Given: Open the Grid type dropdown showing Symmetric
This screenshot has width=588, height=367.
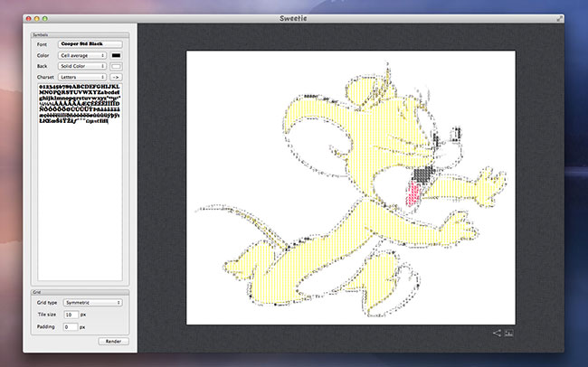Looking at the screenshot, I should coord(93,302).
